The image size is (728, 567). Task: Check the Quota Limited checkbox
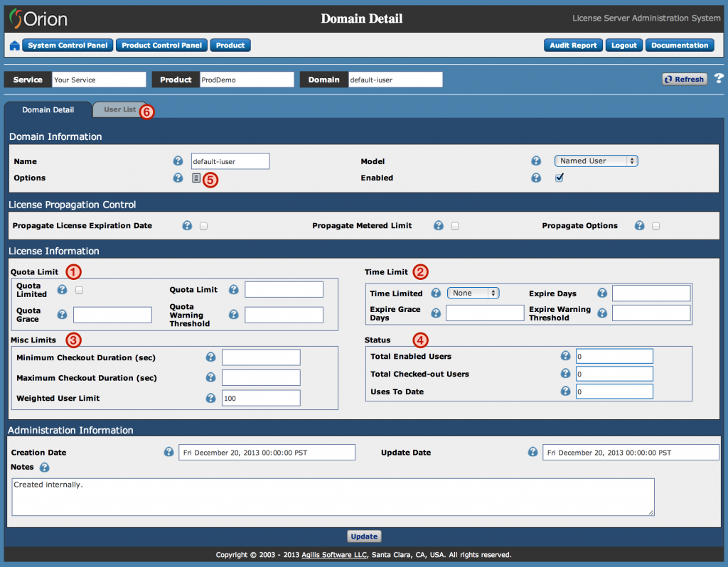[x=79, y=290]
